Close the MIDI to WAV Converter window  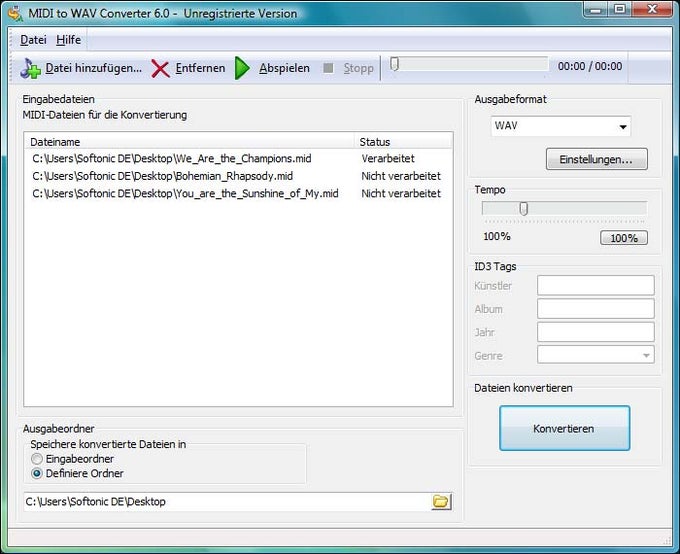(x=652, y=9)
